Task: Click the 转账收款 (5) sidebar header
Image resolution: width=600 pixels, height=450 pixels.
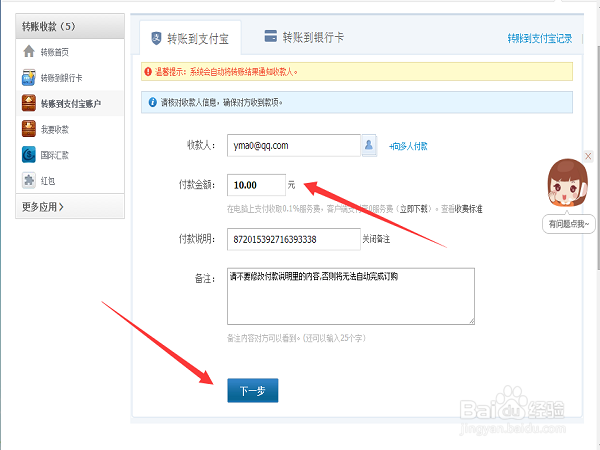Action: (x=70, y=26)
